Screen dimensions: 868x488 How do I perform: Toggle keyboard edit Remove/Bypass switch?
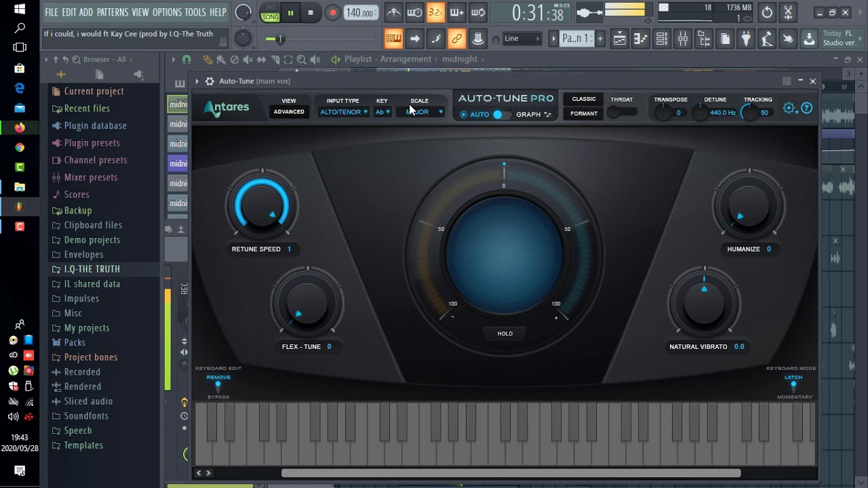tap(218, 387)
